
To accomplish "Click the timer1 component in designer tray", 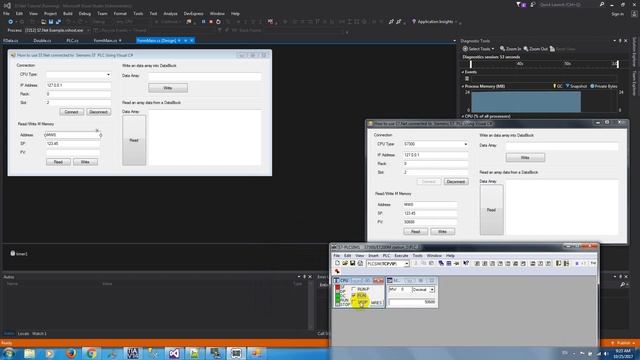I will coord(19,253).
